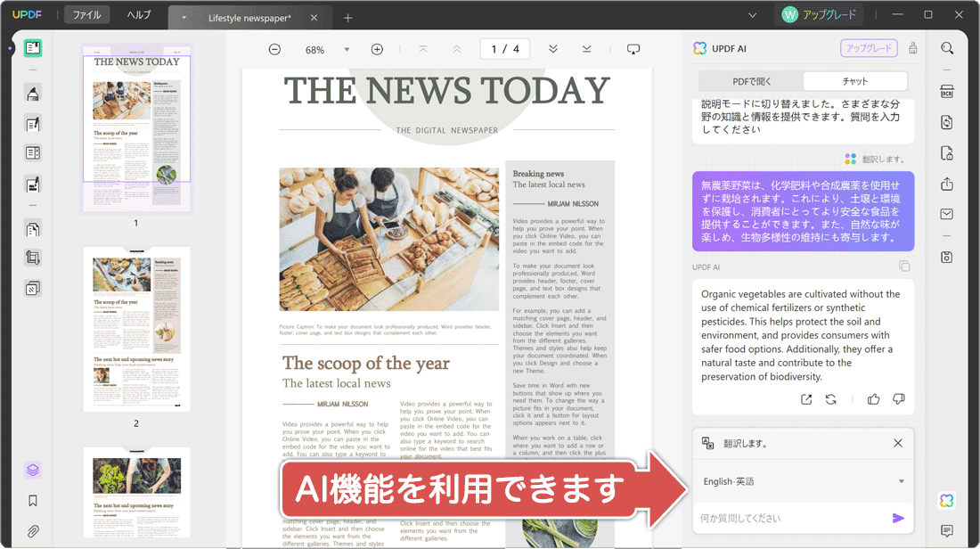Open the ヘルプ menu
The height and width of the screenshot is (549, 980).
(138, 15)
